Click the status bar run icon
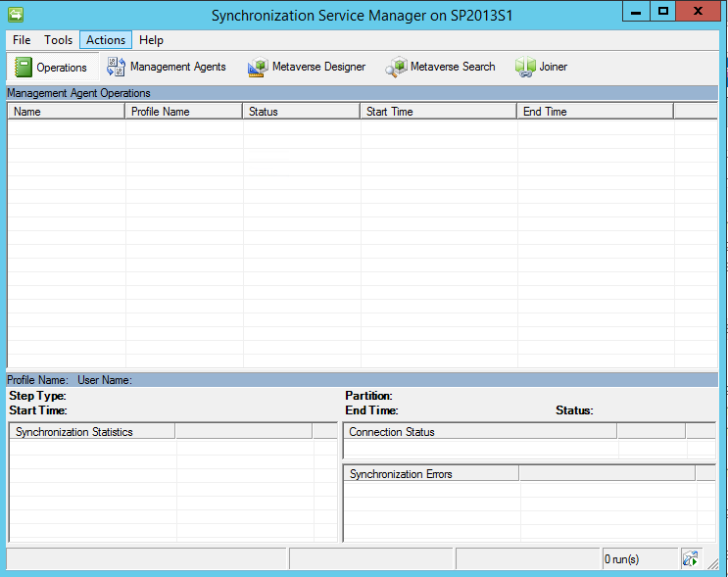The width and height of the screenshot is (728, 577). coord(691,559)
